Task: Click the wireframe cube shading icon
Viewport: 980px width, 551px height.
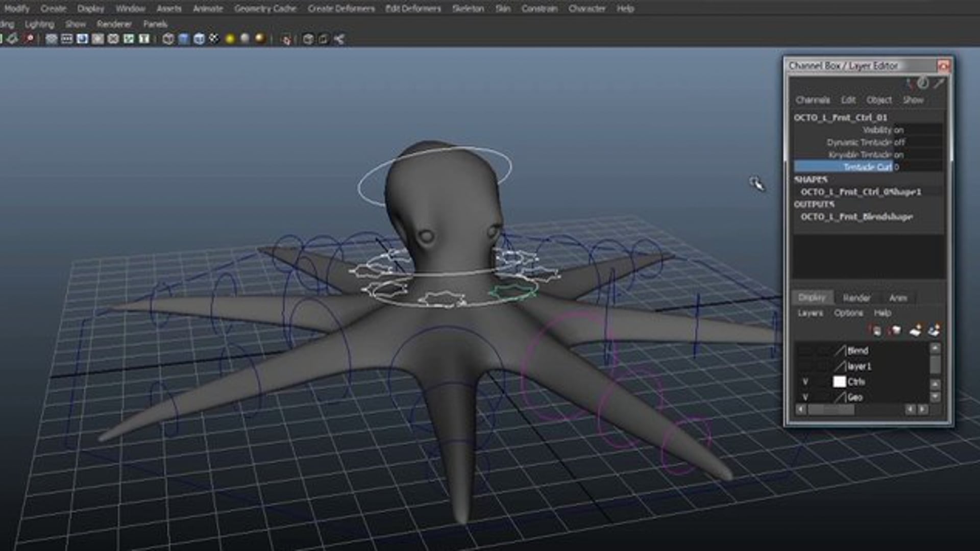Action: click(168, 39)
